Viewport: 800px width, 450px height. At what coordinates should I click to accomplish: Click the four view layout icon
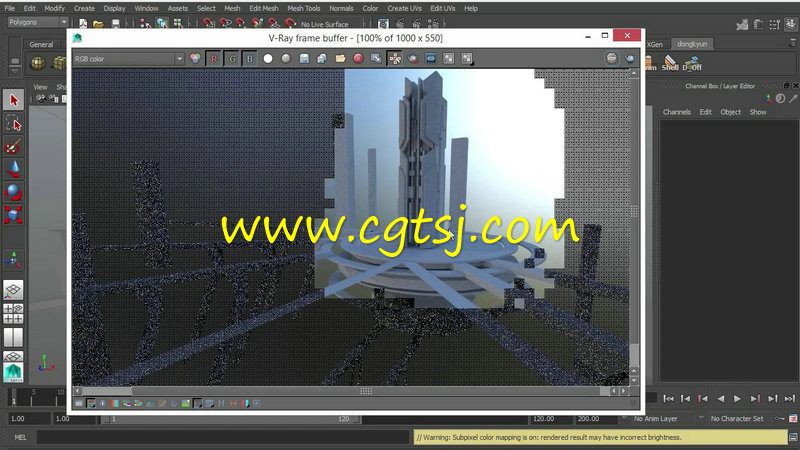(x=13, y=314)
